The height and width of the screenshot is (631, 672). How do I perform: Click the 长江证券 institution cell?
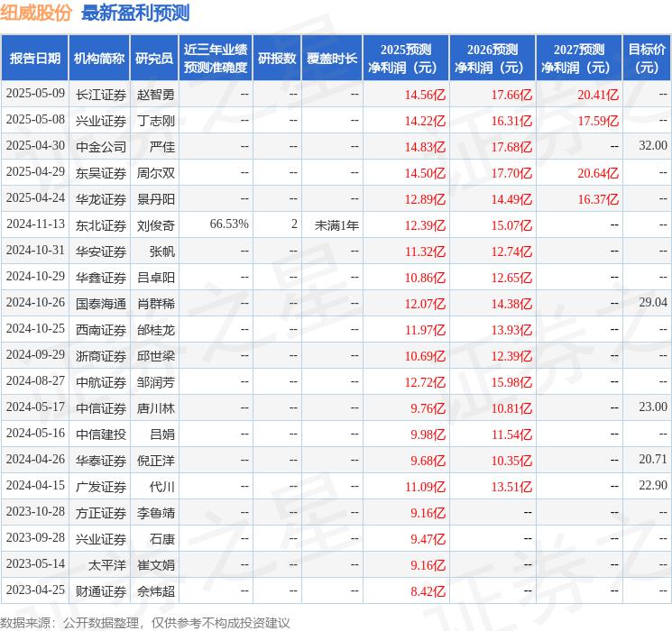coord(101,95)
